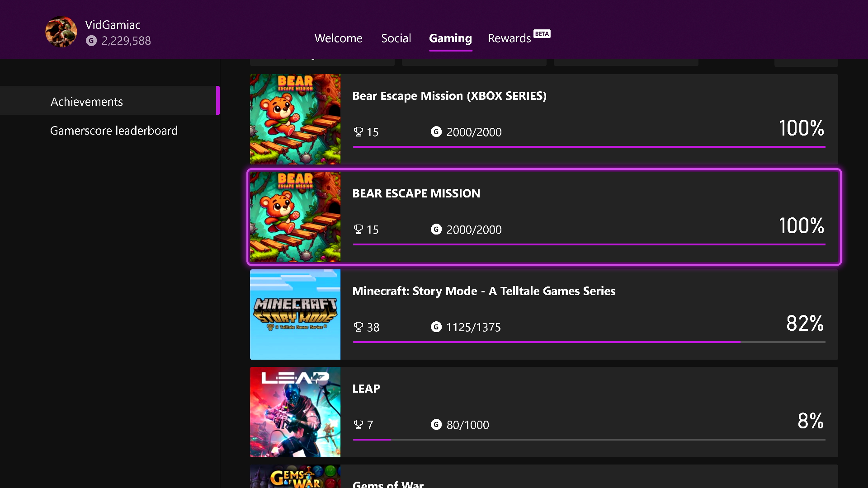Open Minecraft: Story Mode - A Telltale Games Series

484,291
